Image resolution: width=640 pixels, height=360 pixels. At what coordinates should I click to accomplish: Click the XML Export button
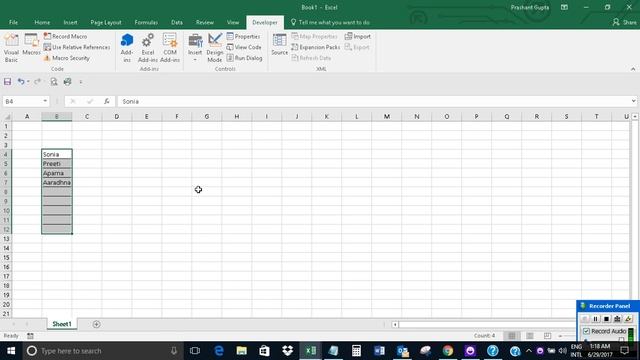click(x=357, y=47)
